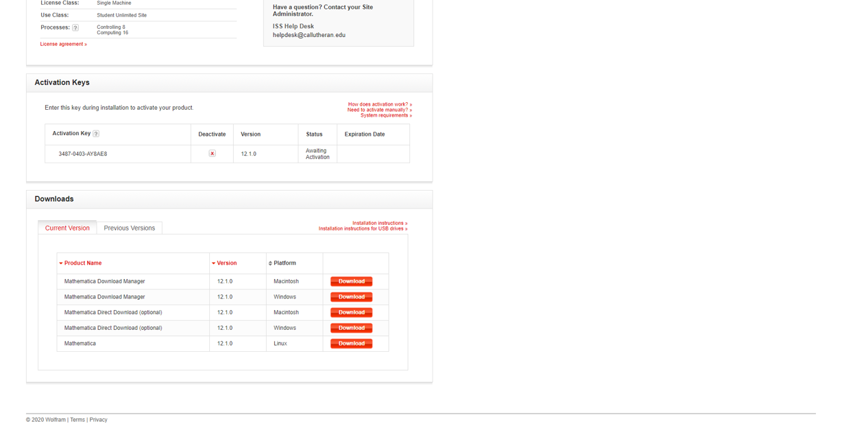Open Need to activate manually link
868x428 pixels.
point(379,110)
